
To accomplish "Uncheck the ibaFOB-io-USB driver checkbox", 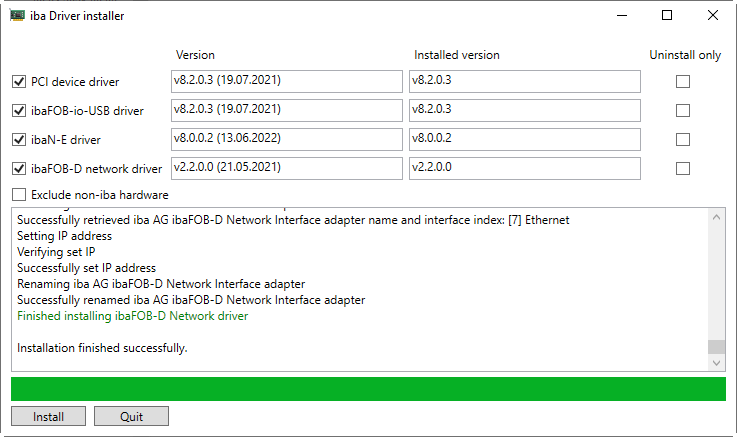I will (19, 111).
